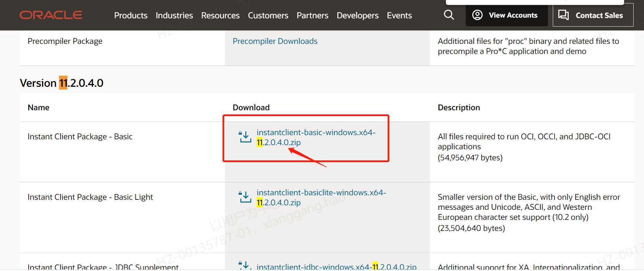Click 'Precompiler Package' row name
644x271 pixels.
pos(65,41)
